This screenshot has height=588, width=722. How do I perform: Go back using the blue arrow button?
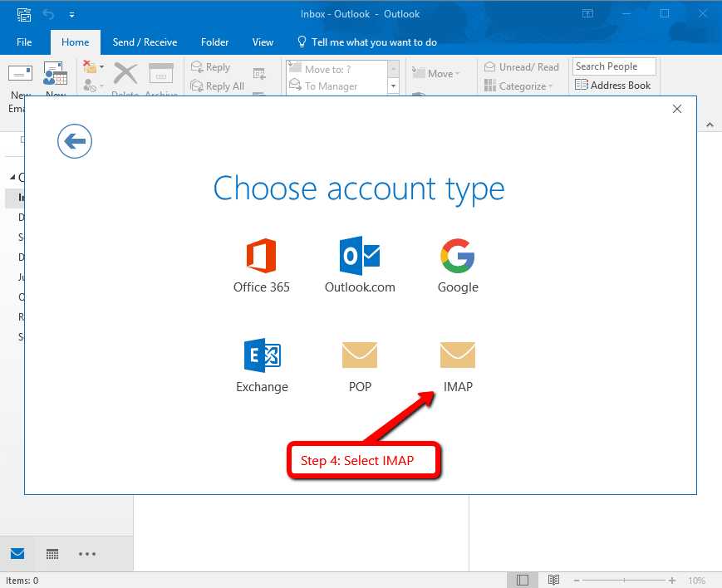(75, 141)
